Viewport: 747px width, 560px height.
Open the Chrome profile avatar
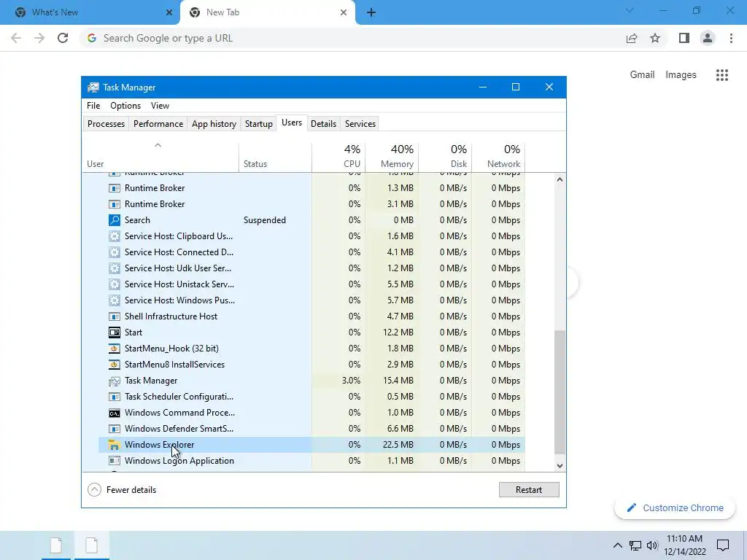(708, 38)
